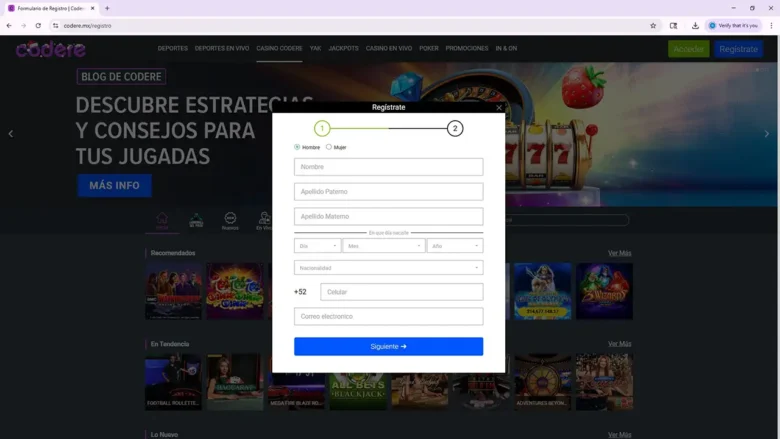The width and height of the screenshot is (780, 439).
Task: Select the Nuevos category icon
Action: click(x=230, y=221)
